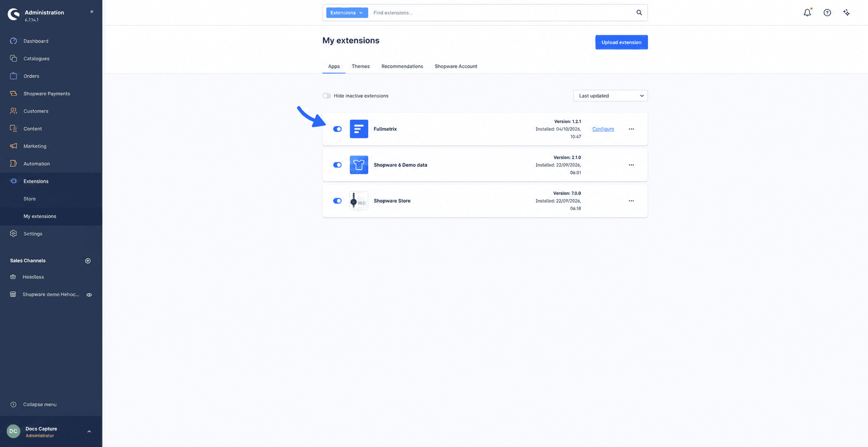Open the Extensions search scope dropdown
868x447 pixels.
pos(347,13)
